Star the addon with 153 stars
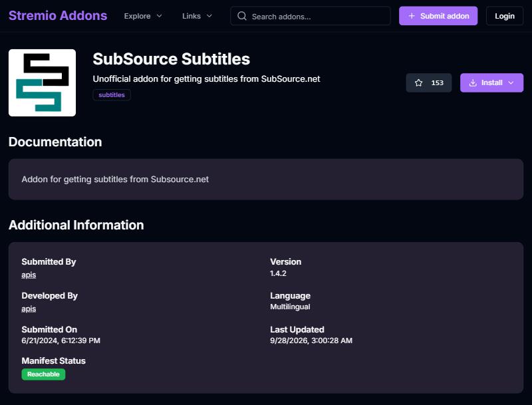Screen dimensions: 532x405 pyautogui.click(x=428, y=82)
